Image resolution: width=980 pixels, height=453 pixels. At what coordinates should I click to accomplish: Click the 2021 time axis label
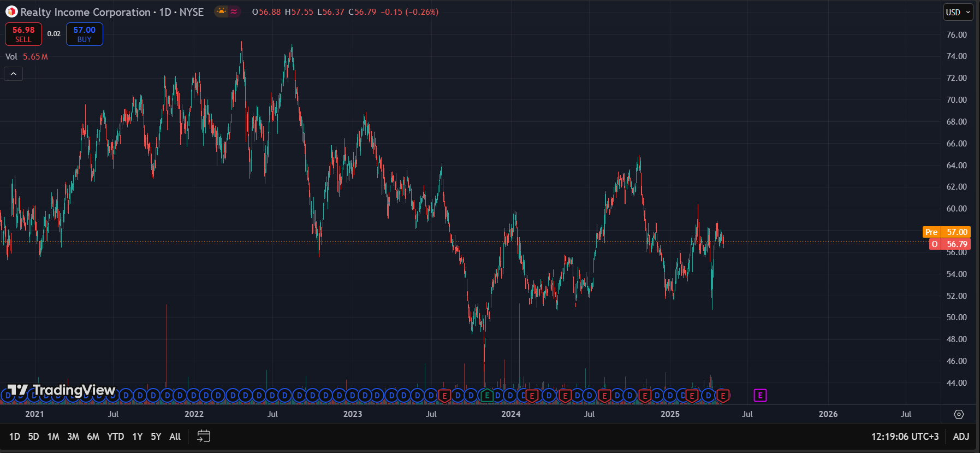34,414
